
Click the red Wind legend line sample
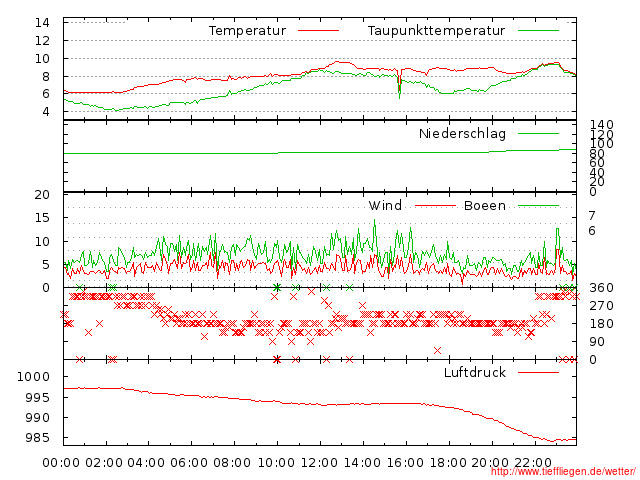tap(436, 205)
